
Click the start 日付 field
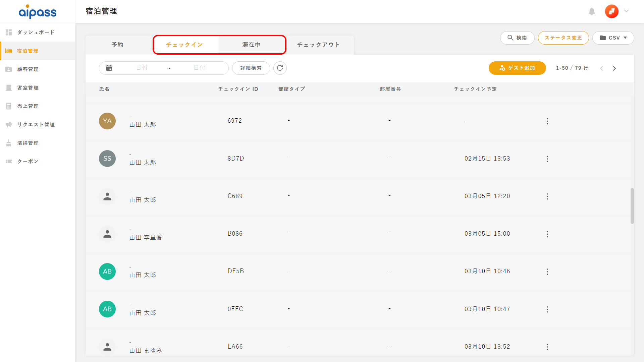tap(142, 68)
